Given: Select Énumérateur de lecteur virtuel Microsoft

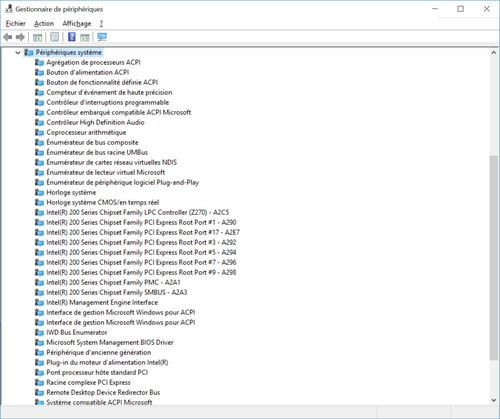Looking at the screenshot, I should click(x=106, y=172).
